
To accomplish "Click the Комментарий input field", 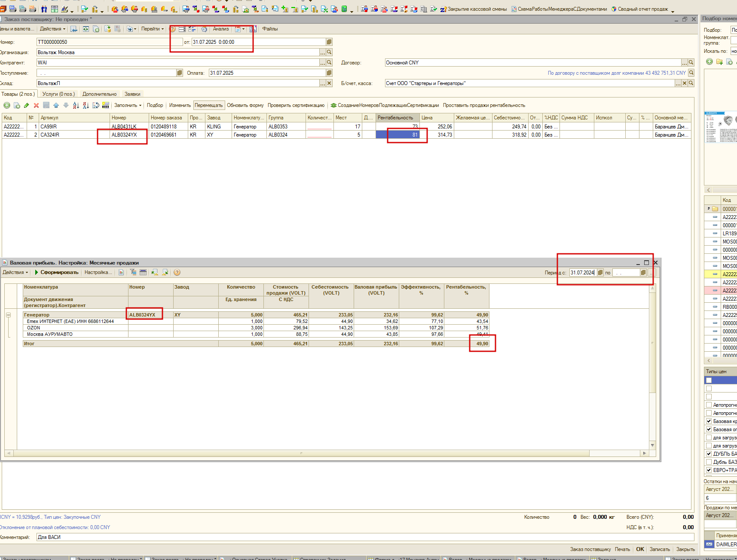I will 365,537.
